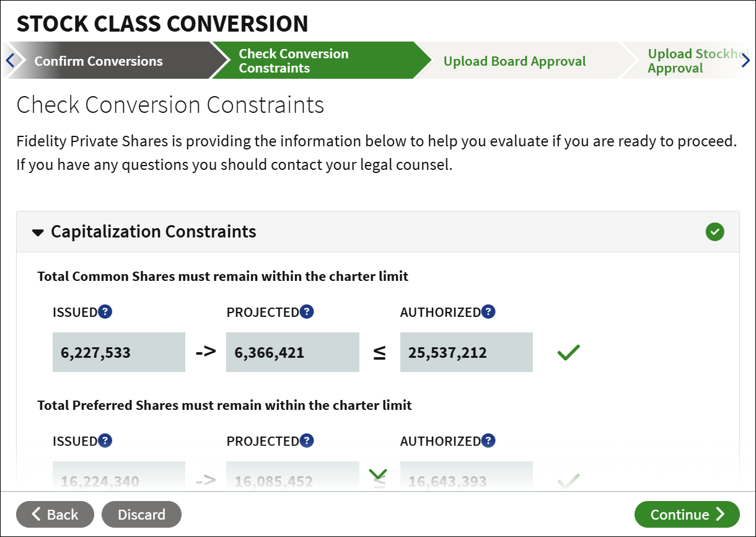Click Continue to proceed

(x=687, y=515)
